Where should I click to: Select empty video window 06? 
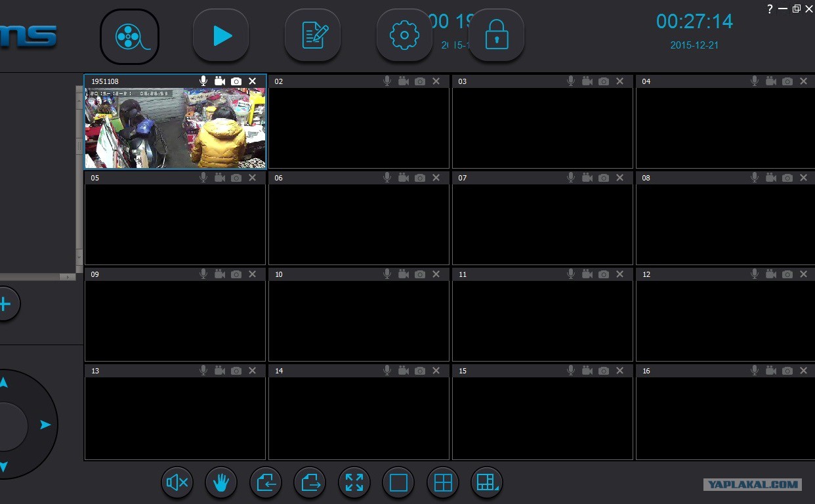point(359,224)
